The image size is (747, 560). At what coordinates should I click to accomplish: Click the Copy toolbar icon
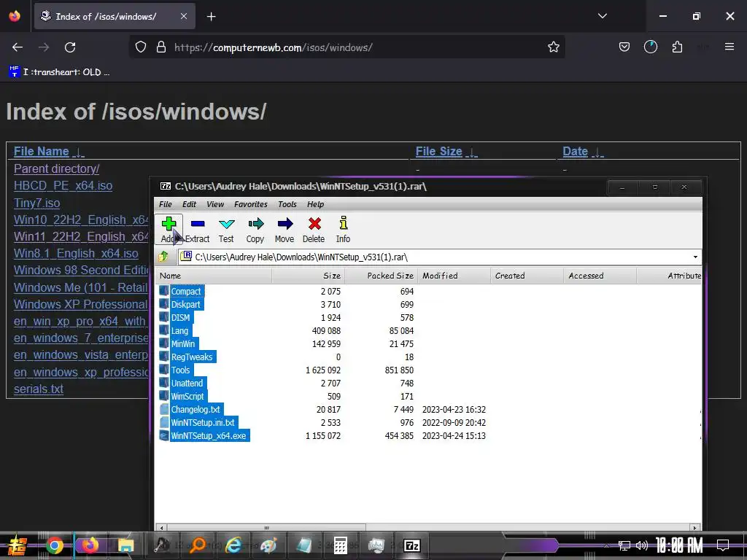(x=255, y=229)
